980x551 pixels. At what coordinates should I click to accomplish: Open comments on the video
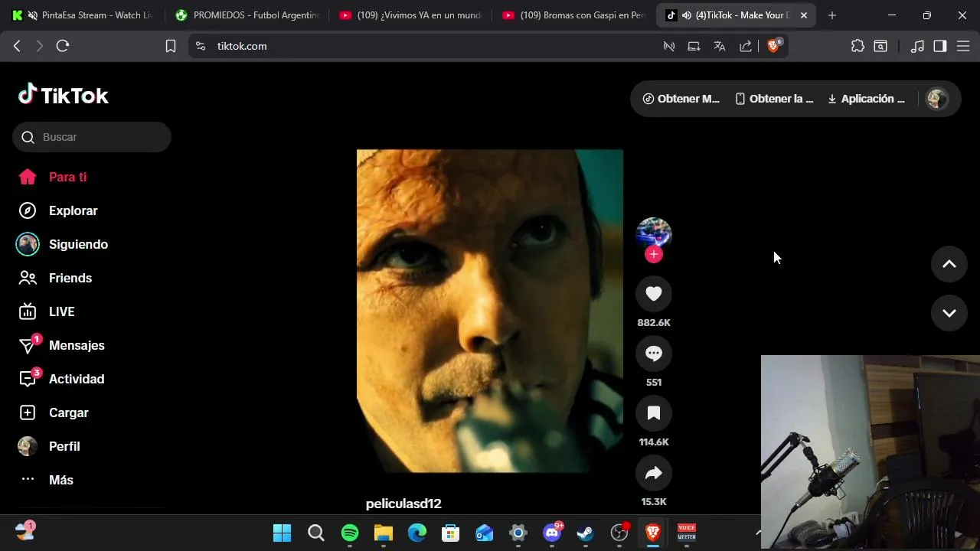pos(654,354)
